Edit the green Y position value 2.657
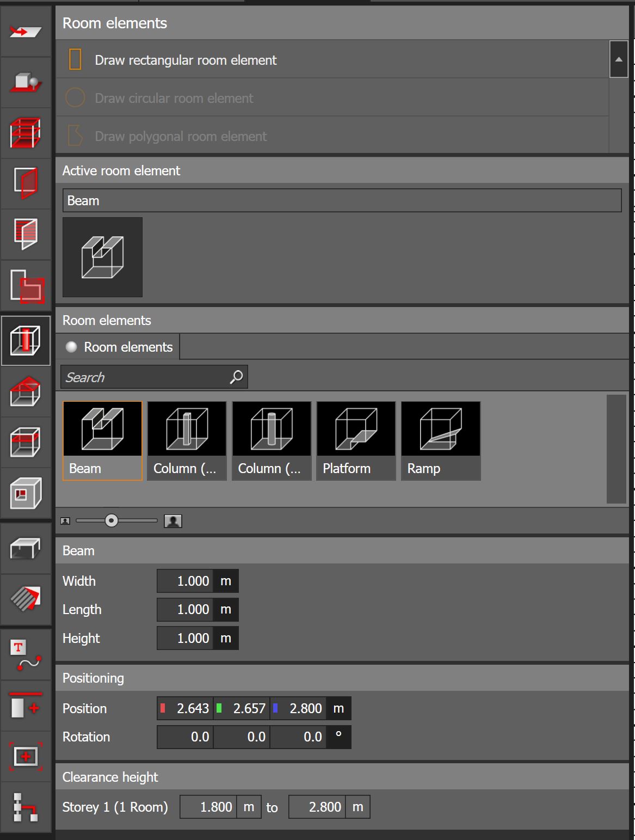635x840 pixels. (x=242, y=708)
